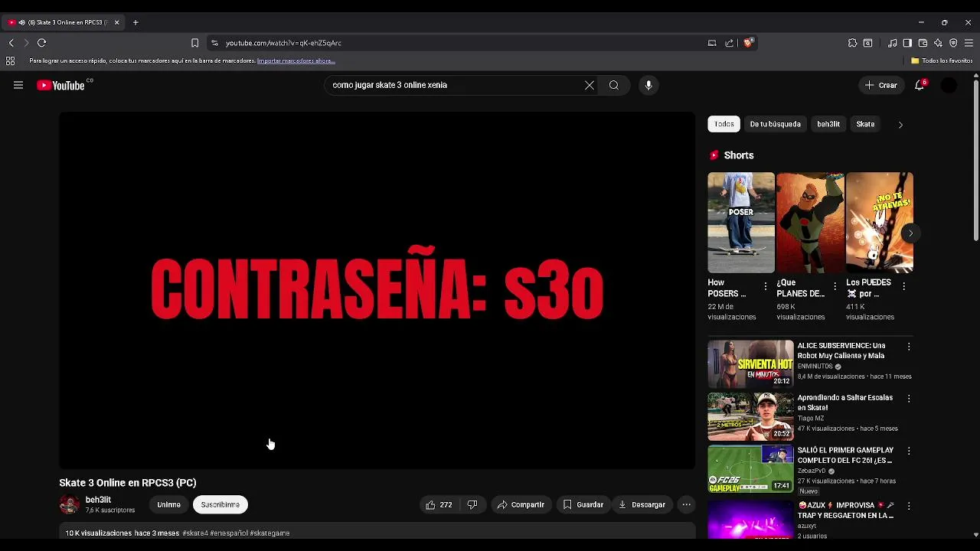980x551 pixels.
Task: Toggle the browser sidebar panel
Action: pos(907,43)
